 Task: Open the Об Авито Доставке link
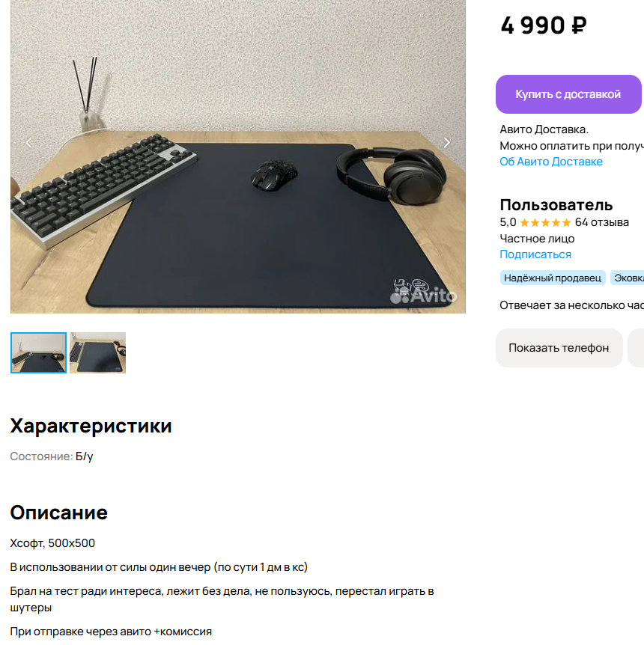(x=551, y=162)
